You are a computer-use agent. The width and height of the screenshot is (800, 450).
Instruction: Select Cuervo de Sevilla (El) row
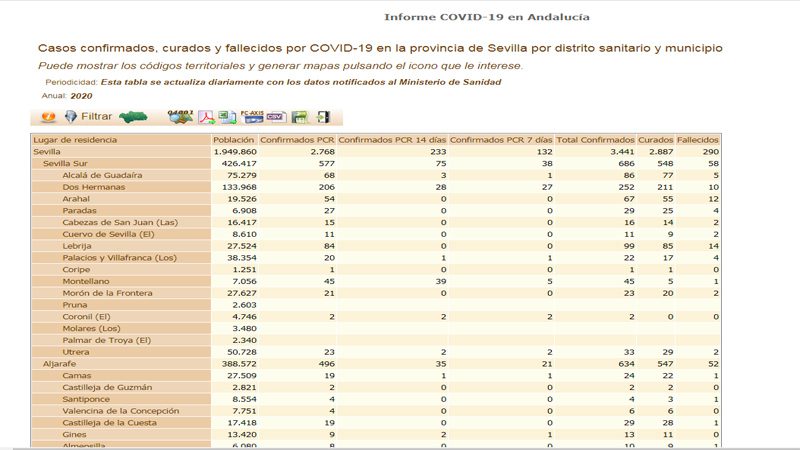pyautogui.click(x=108, y=234)
